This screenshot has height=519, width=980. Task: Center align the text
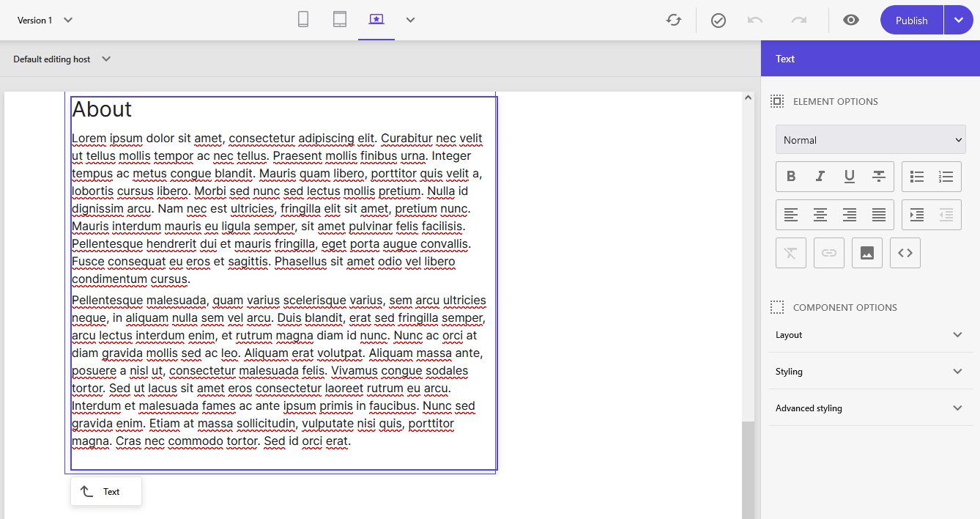(820, 215)
